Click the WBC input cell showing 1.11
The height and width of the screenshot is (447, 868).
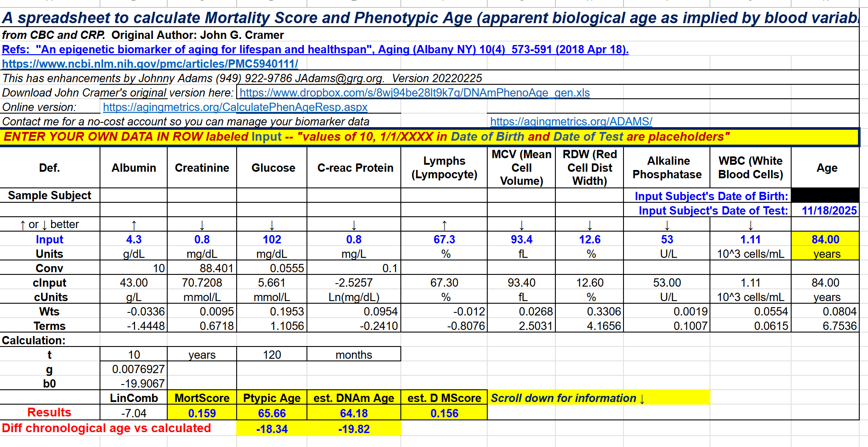(750, 239)
